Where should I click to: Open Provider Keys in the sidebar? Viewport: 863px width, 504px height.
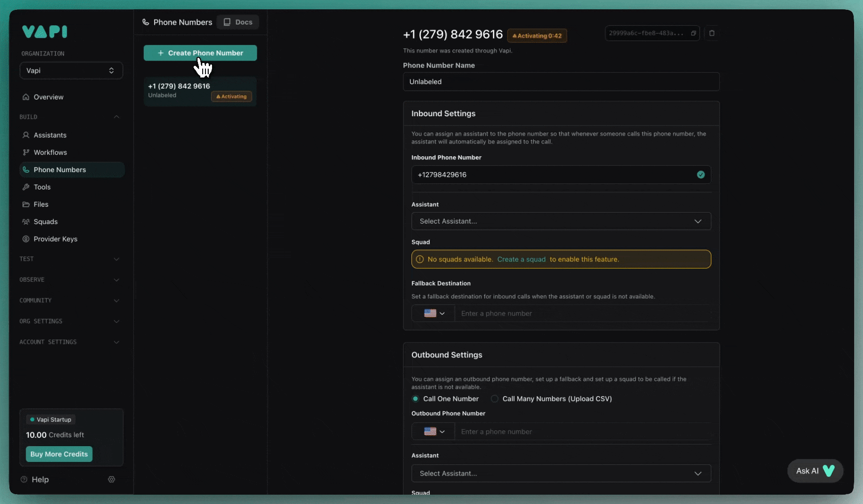[55, 239]
